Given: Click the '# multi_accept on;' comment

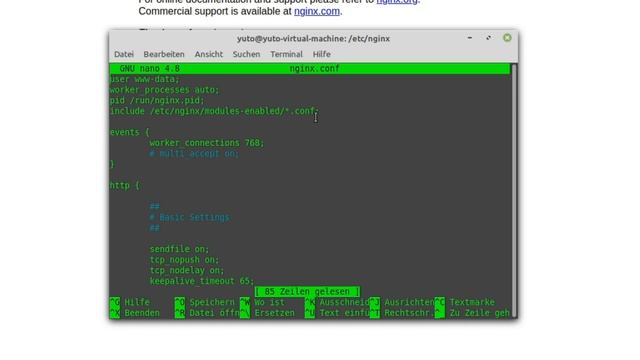Looking at the screenshot, I should 194,153.
